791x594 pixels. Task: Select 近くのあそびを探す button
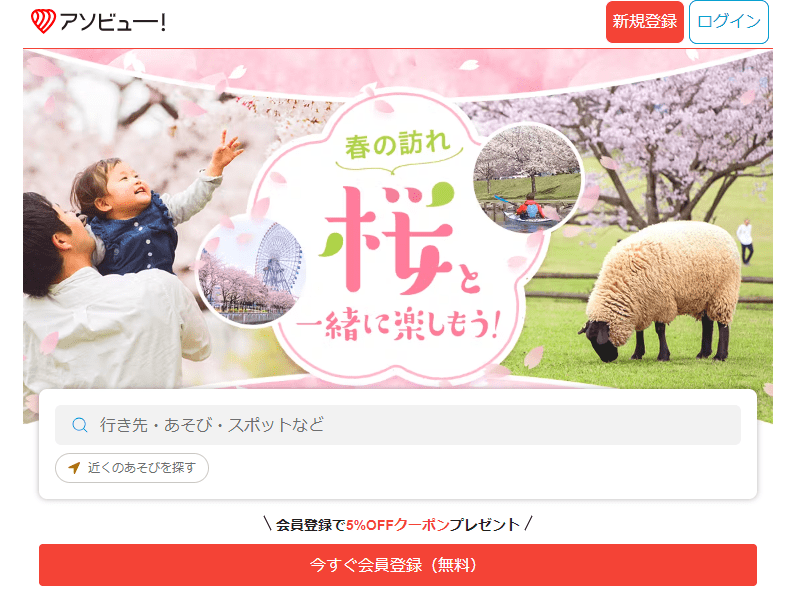pyautogui.click(x=132, y=468)
